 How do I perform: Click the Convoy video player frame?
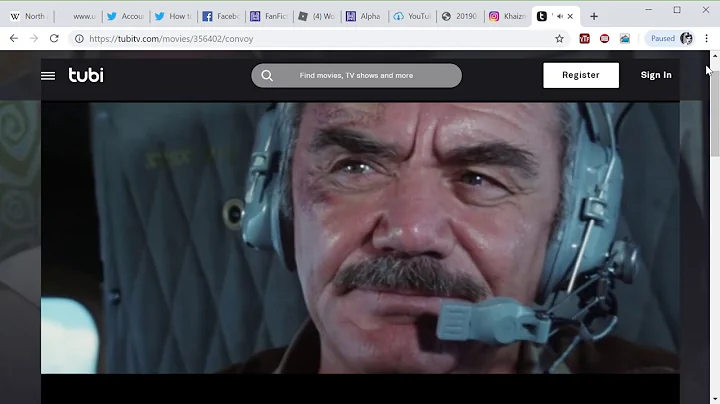(360, 238)
